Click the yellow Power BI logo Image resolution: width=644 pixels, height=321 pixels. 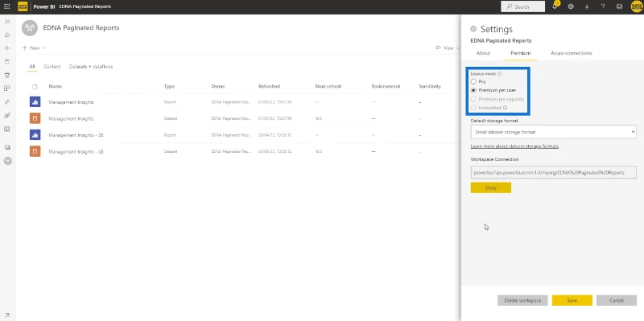click(23, 6)
